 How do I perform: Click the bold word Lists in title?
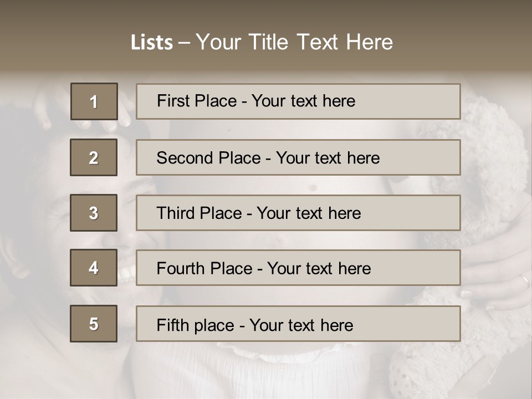pyautogui.click(x=151, y=43)
